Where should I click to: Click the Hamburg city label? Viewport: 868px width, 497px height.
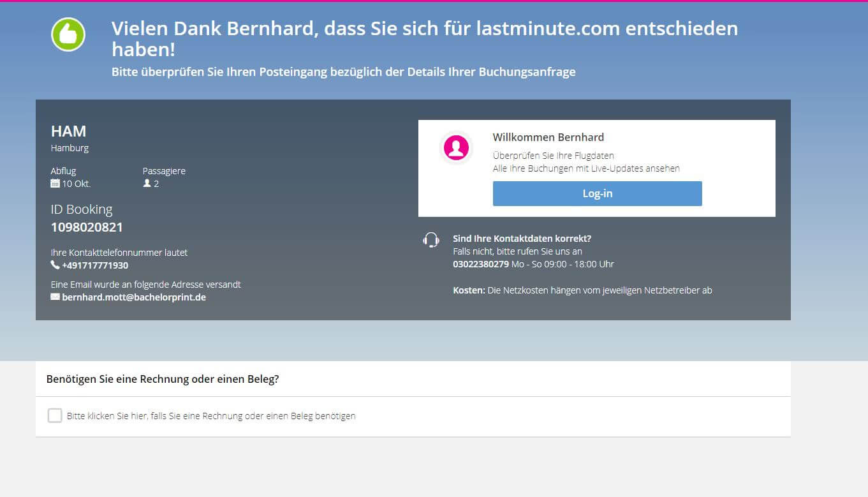pos(70,148)
